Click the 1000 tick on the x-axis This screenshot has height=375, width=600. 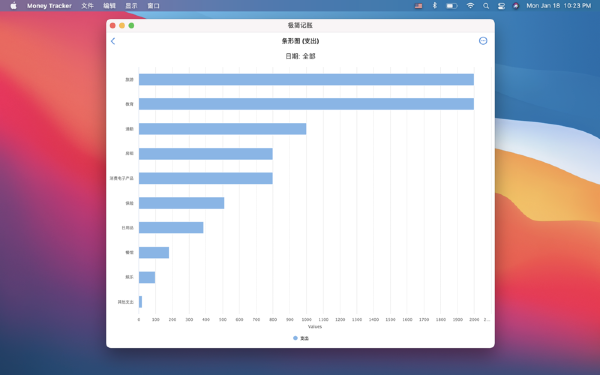pos(306,319)
